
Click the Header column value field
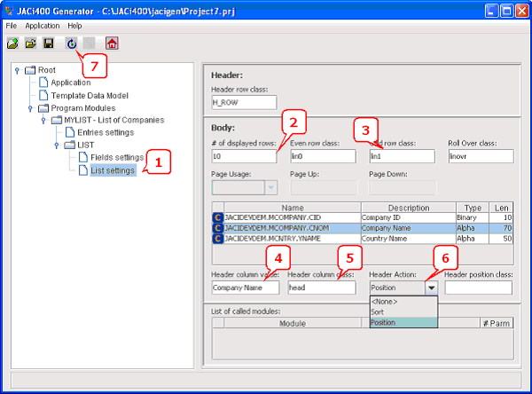pos(245,288)
